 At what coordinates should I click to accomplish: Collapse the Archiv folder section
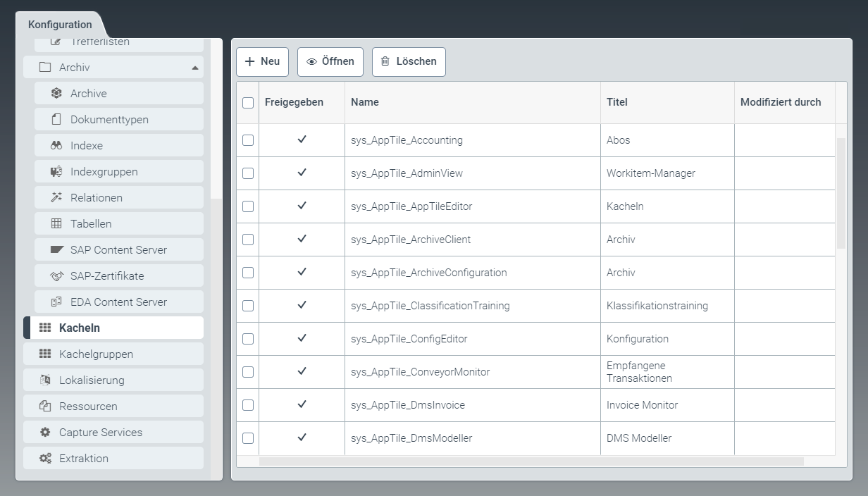click(195, 68)
